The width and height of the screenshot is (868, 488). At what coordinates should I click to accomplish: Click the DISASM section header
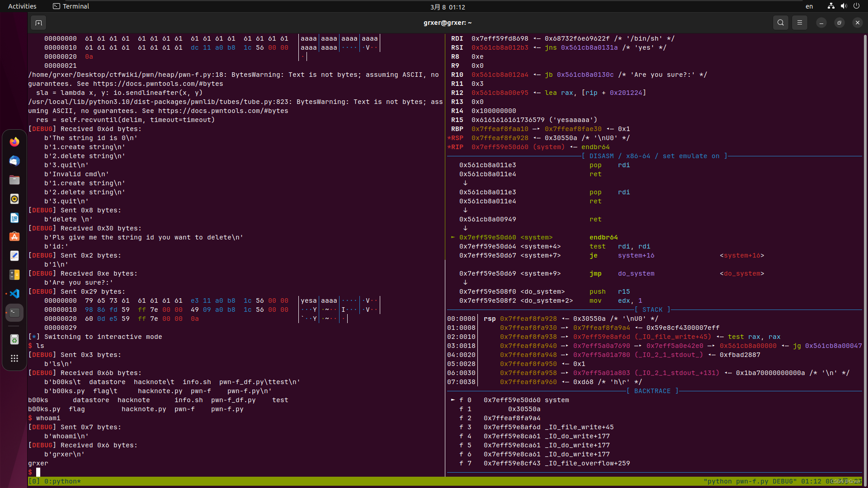(x=654, y=156)
